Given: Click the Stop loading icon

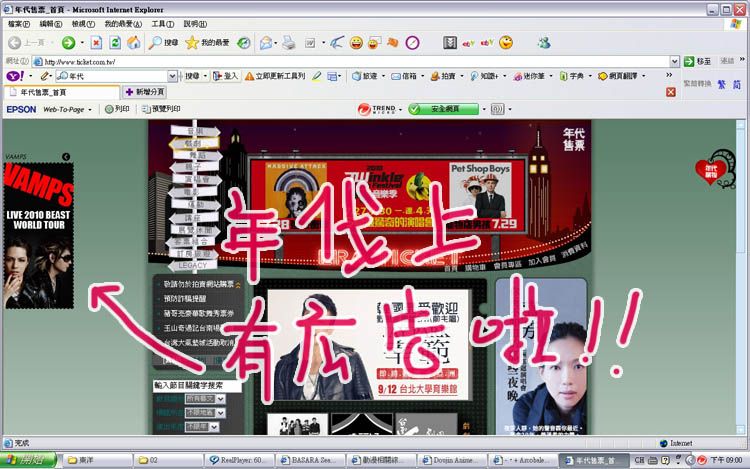Looking at the screenshot, I should coord(96,43).
